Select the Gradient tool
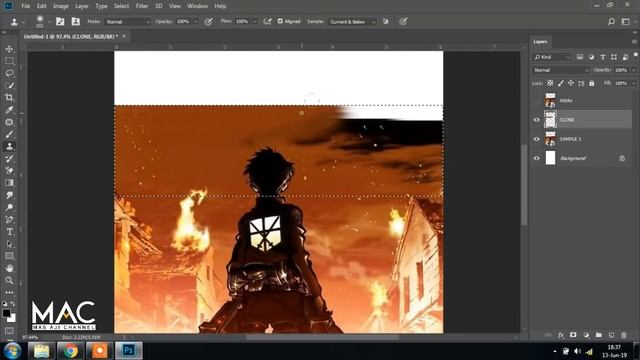 9,183
